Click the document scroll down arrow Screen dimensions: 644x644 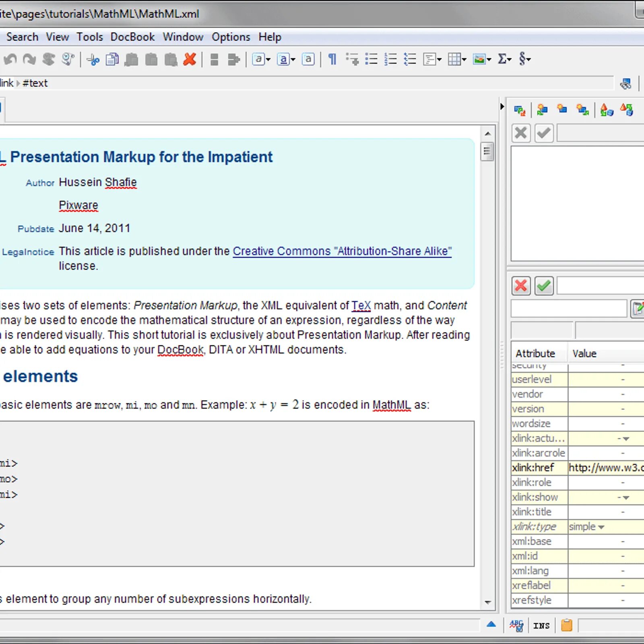point(487,603)
